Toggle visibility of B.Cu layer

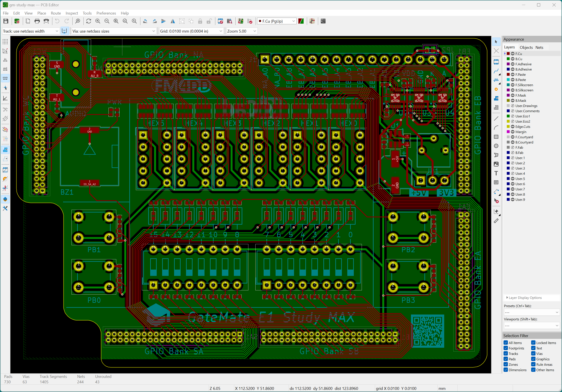(x=512, y=59)
